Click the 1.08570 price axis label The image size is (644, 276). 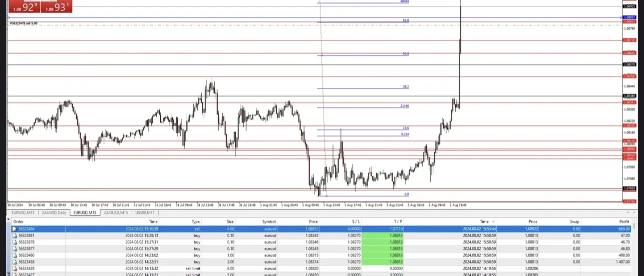629,64
